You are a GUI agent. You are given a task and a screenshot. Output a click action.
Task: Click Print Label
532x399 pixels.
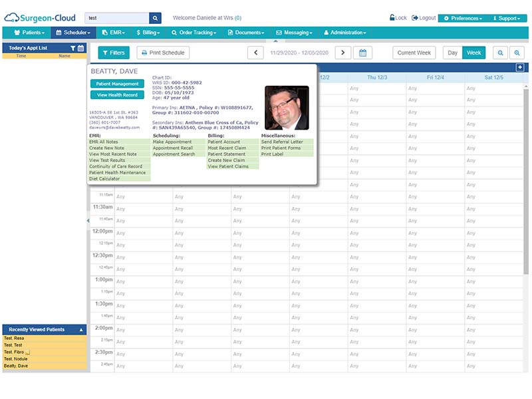(287, 154)
